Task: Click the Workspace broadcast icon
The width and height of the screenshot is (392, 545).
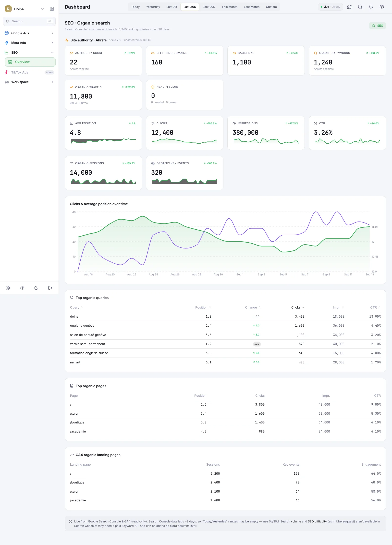Action: coord(7,82)
